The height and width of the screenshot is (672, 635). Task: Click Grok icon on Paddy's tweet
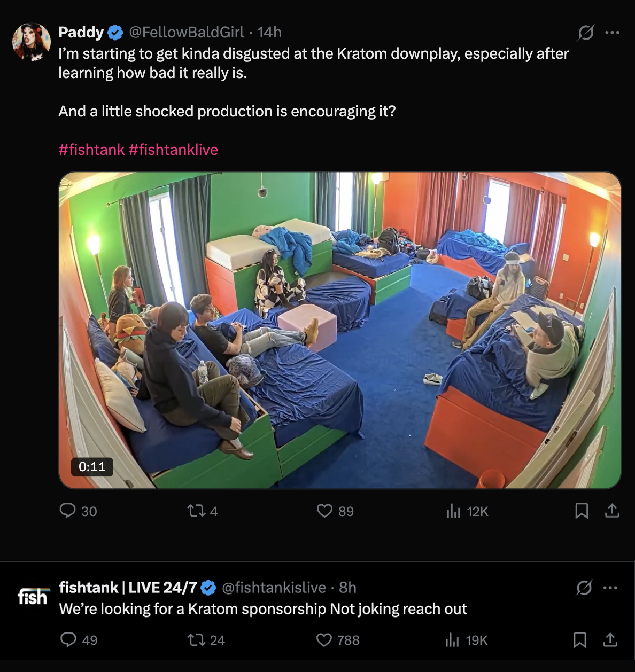(586, 33)
